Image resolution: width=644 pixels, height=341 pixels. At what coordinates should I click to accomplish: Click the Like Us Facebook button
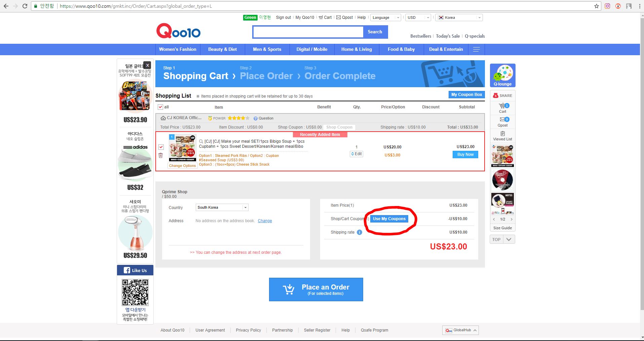point(135,270)
